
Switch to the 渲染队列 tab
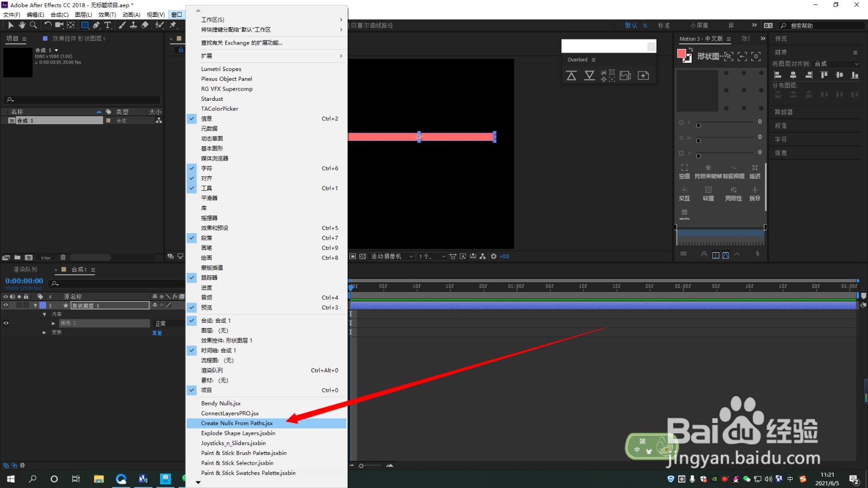pyautogui.click(x=25, y=269)
